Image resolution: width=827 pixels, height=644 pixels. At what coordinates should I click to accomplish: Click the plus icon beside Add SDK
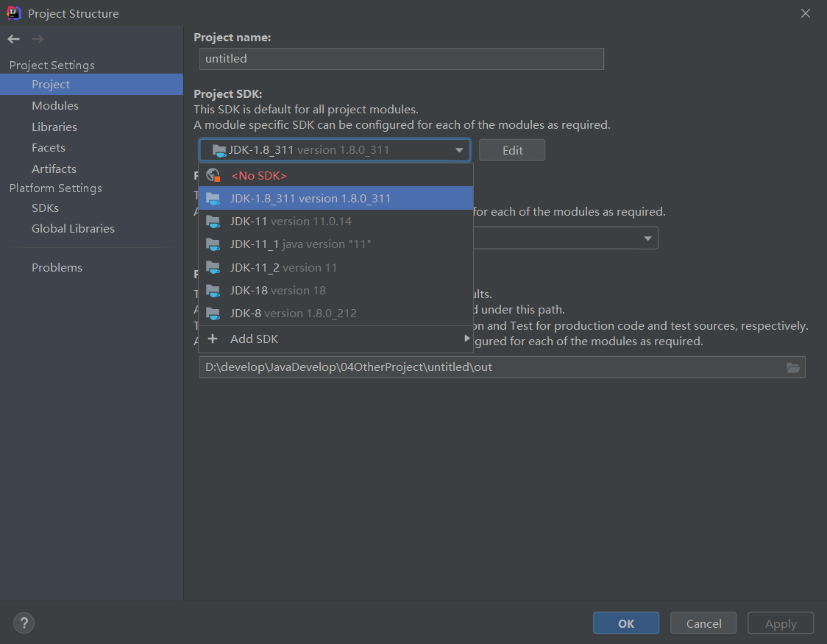213,339
